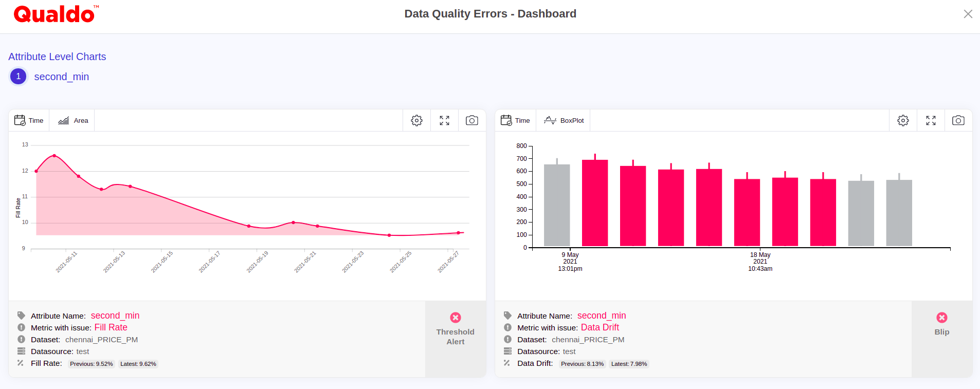Take snapshot of Data Drift chart
Viewport: 980px width, 389px height.
(958, 120)
